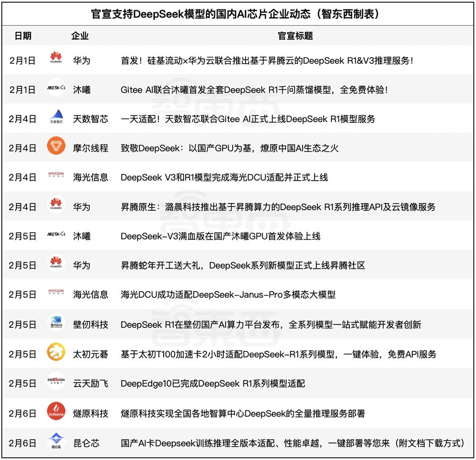Open the headline about 硅基流动×华为云 DeepSeek service

(267, 60)
